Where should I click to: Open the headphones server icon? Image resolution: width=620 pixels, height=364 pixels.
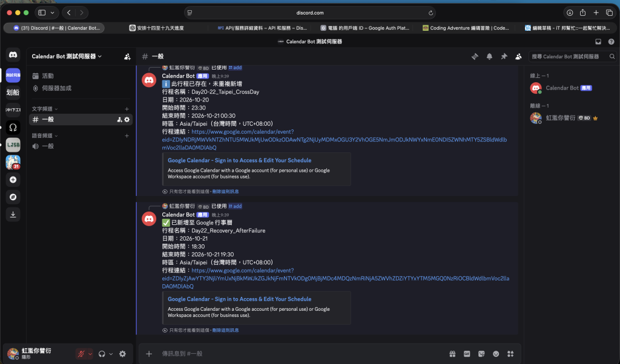coord(13,127)
